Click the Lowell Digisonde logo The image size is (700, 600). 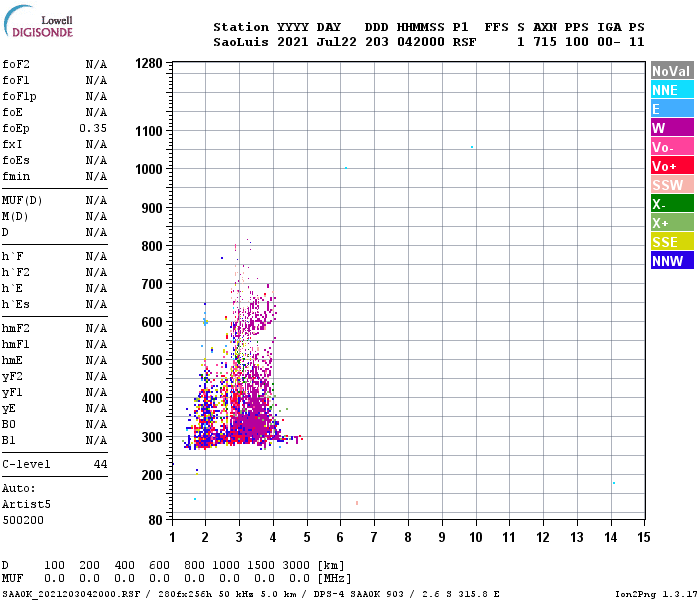(x=38, y=22)
